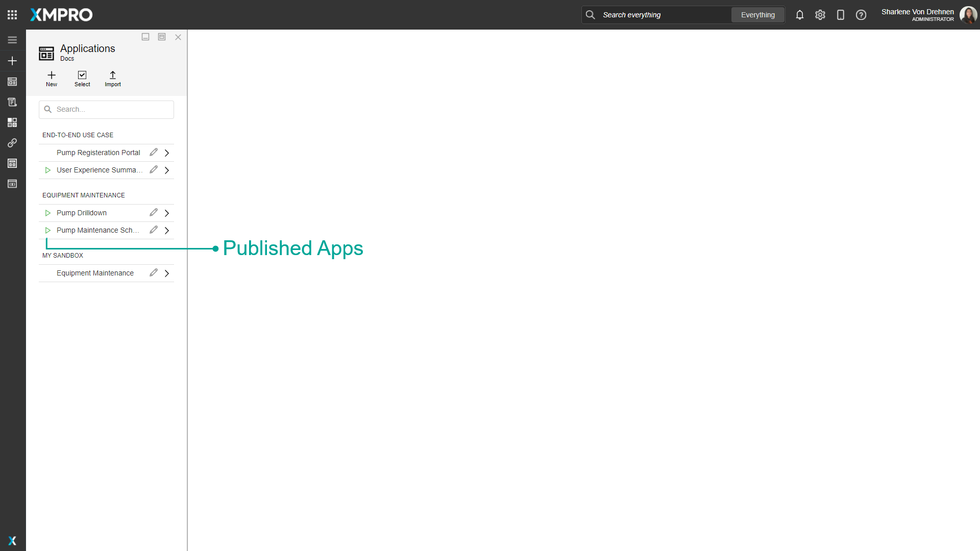This screenshot has height=551, width=980.
Task: Select the Docs label under Applications
Action: pyautogui.click(x=67, y=59)
